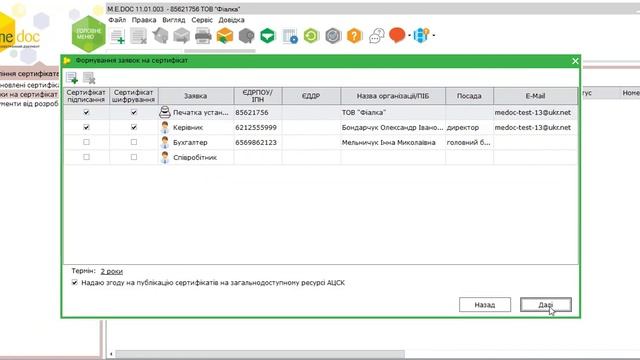Click the calendar period toolbar icon

[x=290, y=36]
